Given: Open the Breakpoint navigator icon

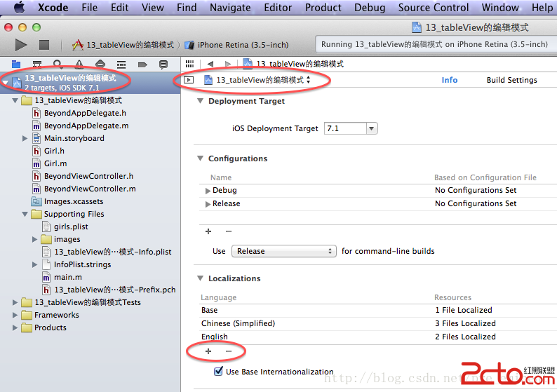Looking at the screenshot, I should tap(142, 65).
